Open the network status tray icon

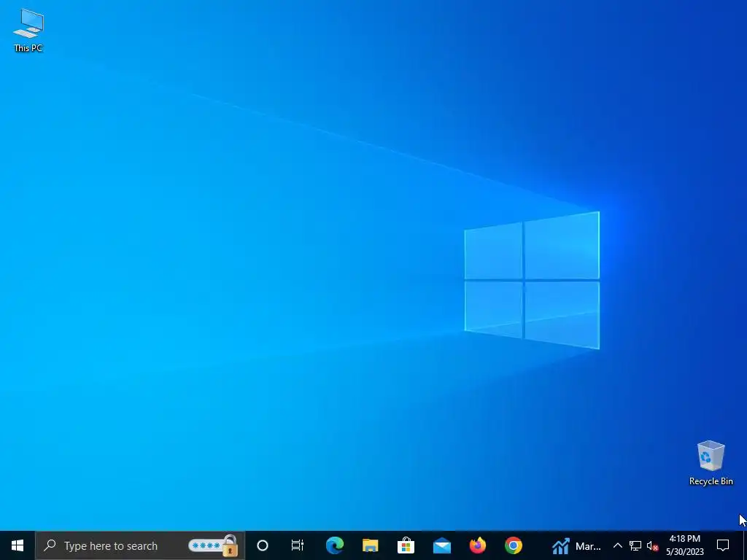point(635,545)
